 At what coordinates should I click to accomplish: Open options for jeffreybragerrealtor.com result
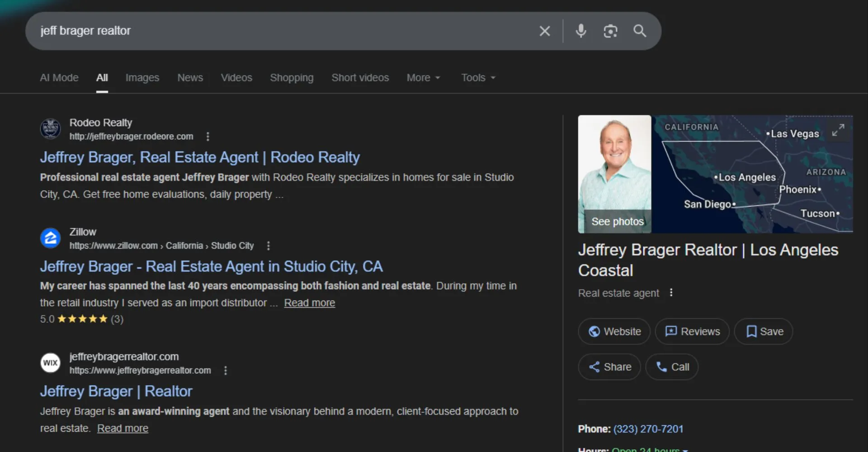(225, 371)
